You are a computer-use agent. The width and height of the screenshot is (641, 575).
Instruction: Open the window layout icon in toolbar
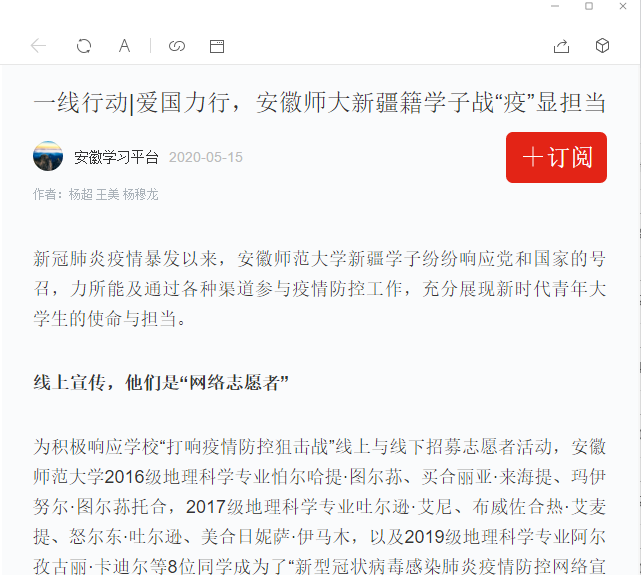point(217,46)
